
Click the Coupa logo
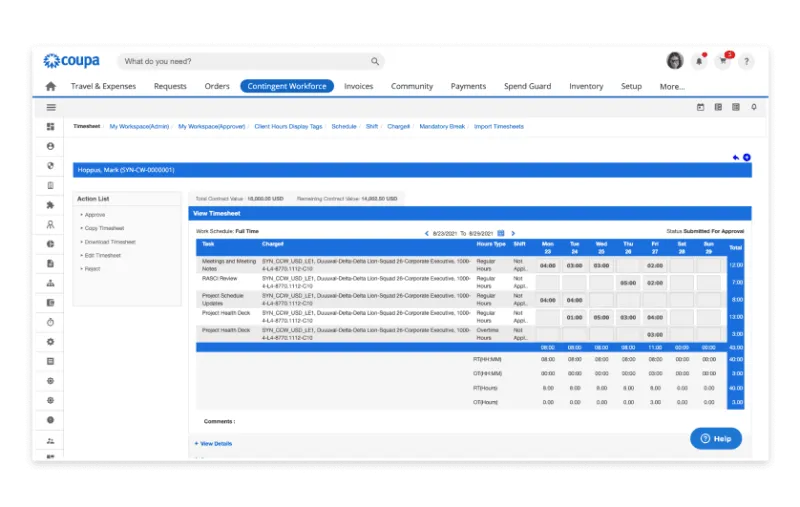(x=71, y=61)
